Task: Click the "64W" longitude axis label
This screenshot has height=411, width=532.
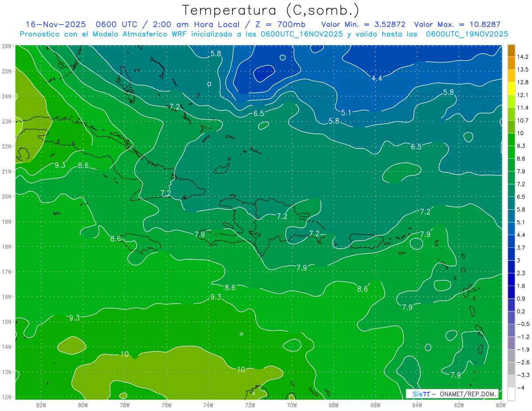Action: pos(417,405)
